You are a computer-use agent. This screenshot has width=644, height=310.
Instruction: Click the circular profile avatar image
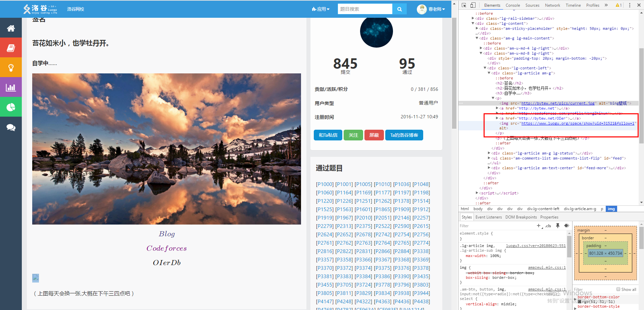(x=376, y=31)
